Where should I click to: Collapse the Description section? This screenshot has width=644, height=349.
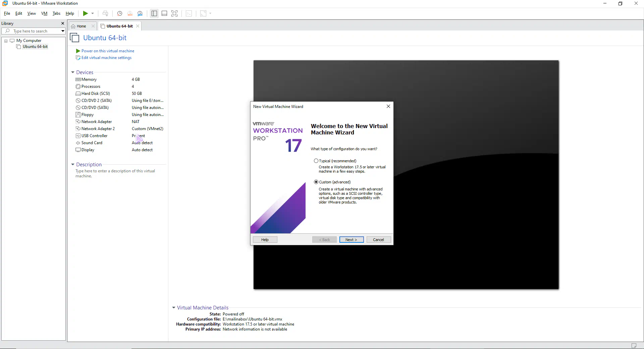[x=73, y=165]
